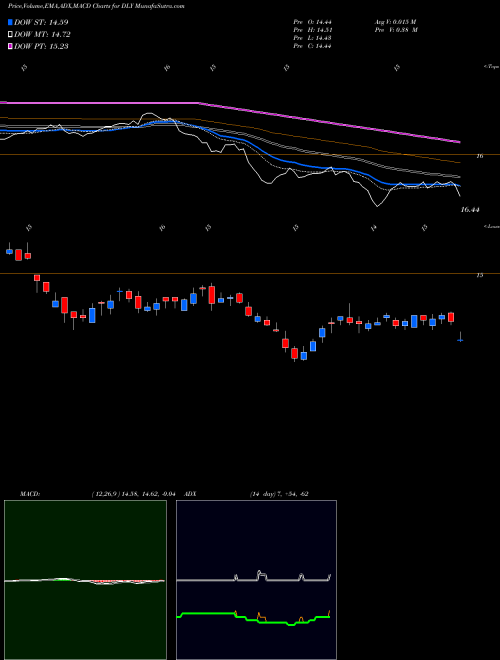Click the '<Tops' marker label
The image size is (500, 660).
pyautogui.click(x=491, y=67)
